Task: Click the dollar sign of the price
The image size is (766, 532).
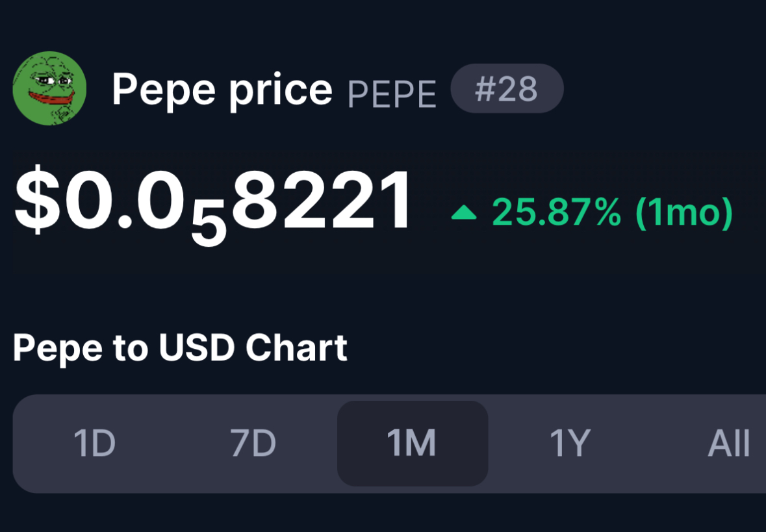Action: (x=37, y=200)
